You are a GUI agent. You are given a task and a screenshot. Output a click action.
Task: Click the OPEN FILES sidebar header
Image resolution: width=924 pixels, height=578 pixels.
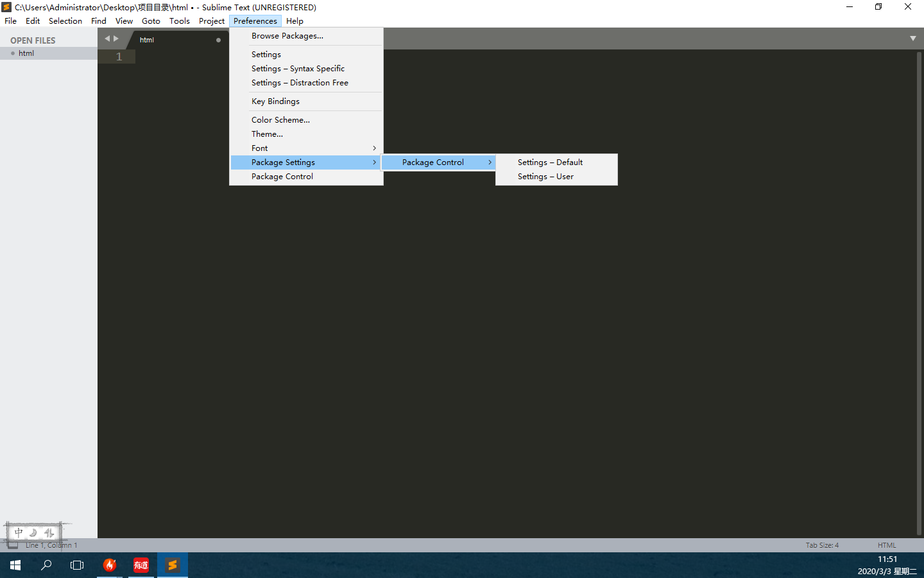tap(33, 40)
